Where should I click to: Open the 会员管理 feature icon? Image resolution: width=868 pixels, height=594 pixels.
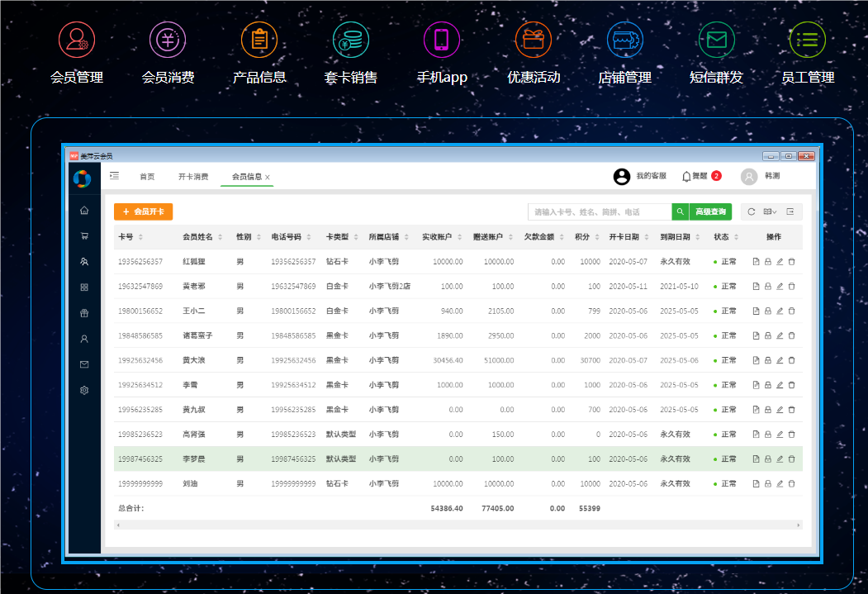point(76,40)
